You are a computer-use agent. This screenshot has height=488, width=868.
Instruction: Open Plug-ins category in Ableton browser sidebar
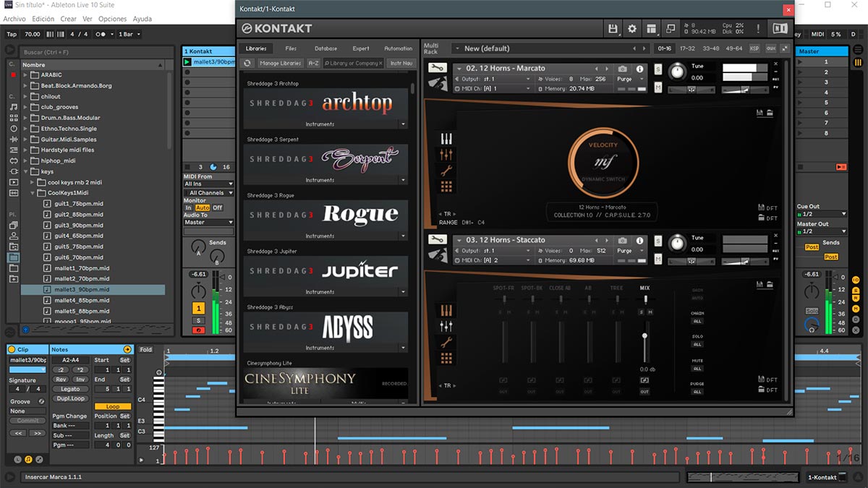click(x=14, y=171)
